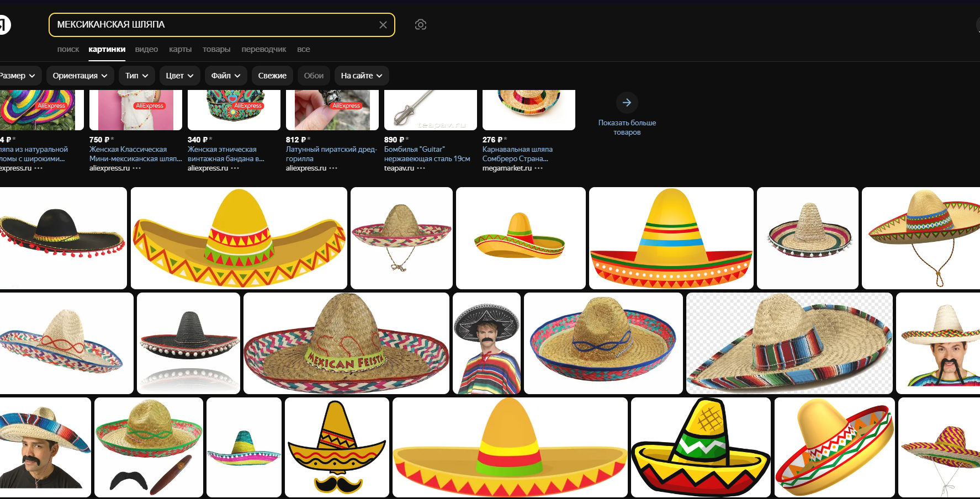
Task: Expand the На сайте dropdown
Action: click(x=361, y=76)
